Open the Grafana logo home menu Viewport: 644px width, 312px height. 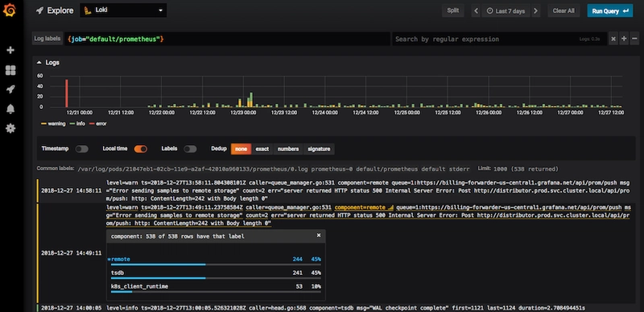[x=10, y=10]
